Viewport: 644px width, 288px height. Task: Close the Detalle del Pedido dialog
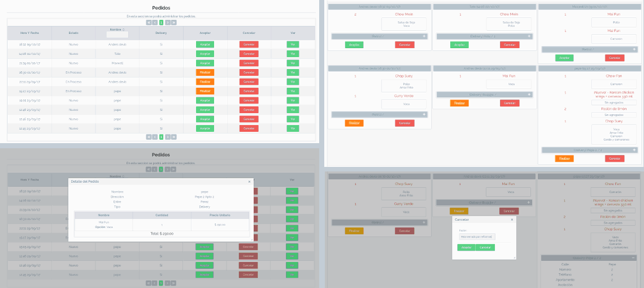tap(249, 182)
